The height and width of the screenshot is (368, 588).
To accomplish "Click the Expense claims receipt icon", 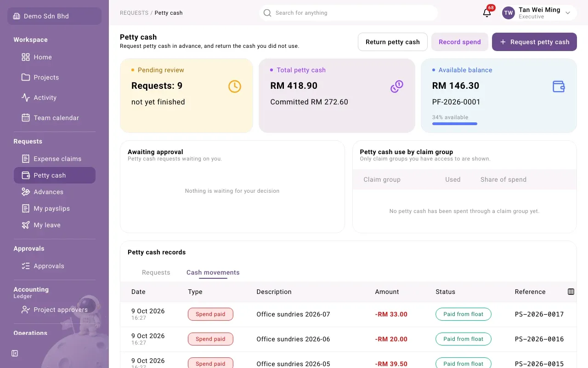I will coord(26,159).
